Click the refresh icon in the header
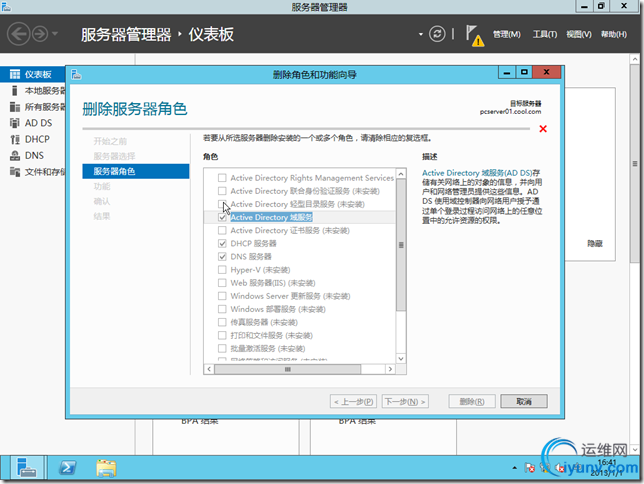The width and height of the screenshot is (644, 484). pyautogui.click(x=437, y=34)
